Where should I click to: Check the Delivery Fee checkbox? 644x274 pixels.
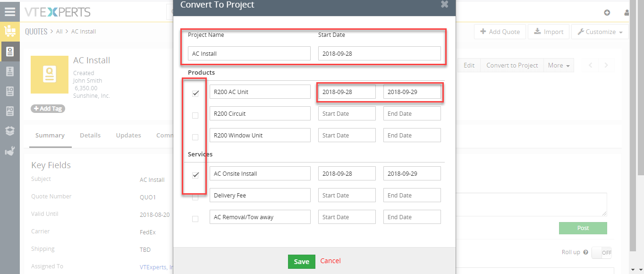click(195, 197)
